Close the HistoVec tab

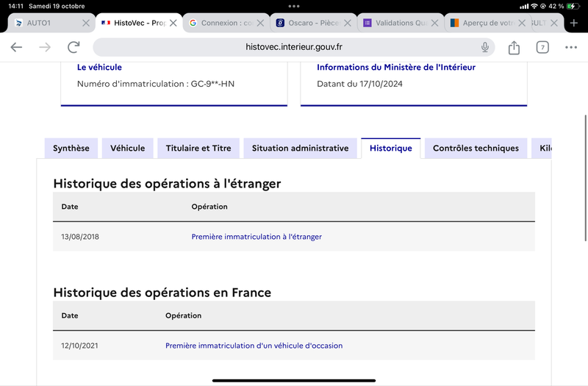173,23
